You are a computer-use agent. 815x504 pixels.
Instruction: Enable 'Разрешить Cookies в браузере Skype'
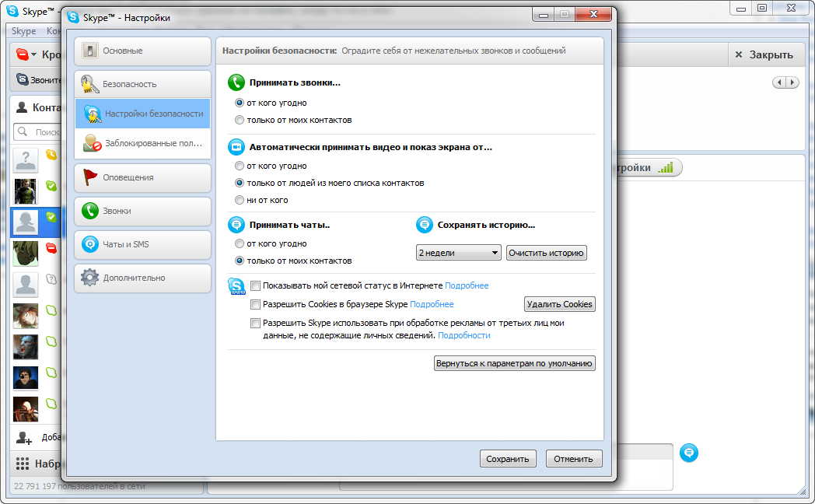(255, 304)
